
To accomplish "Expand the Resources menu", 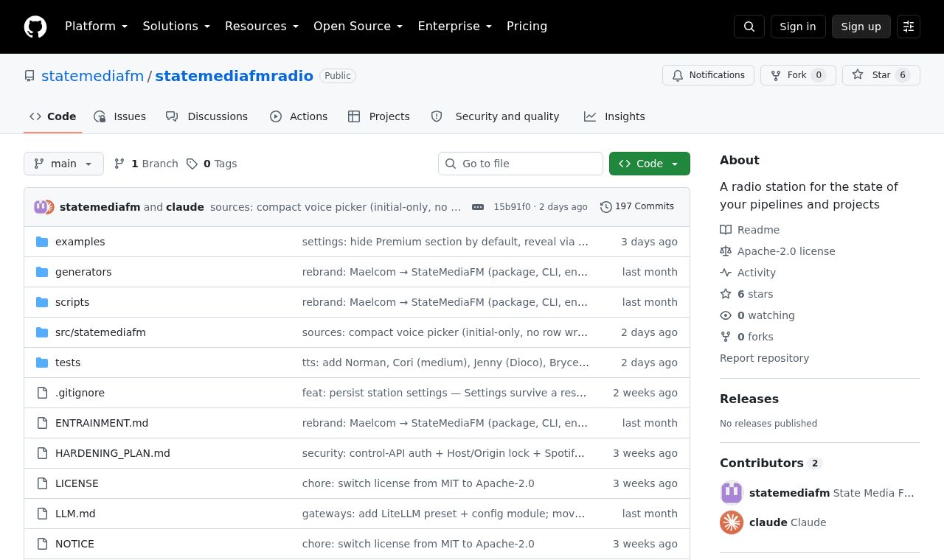I will coord(262,27).
